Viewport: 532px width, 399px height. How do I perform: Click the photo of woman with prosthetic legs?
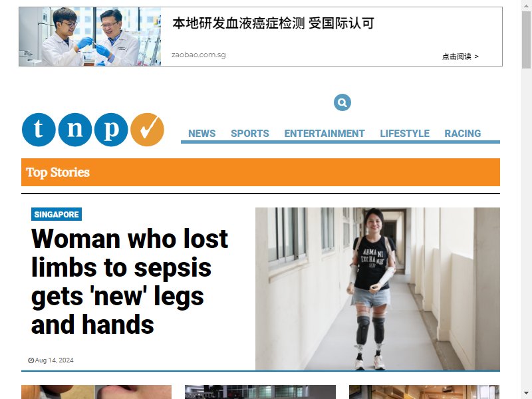click(x=378, y=289)
